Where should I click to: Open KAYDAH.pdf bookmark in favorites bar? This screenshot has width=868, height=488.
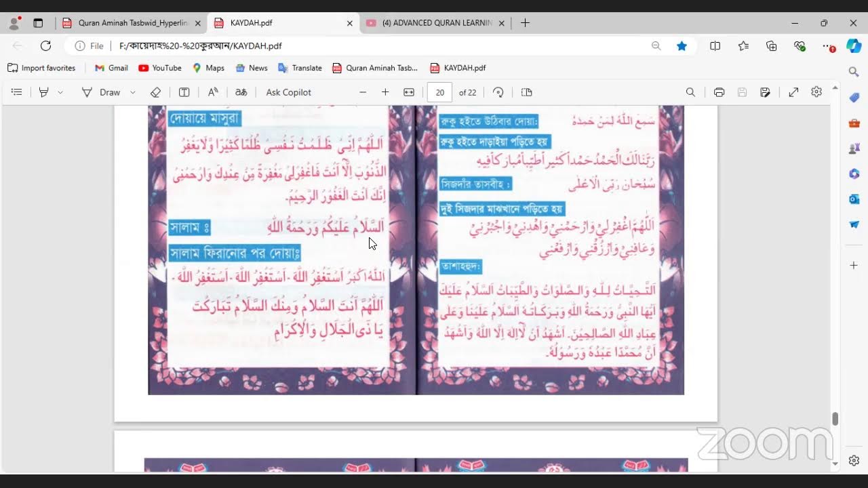pos(458,68)
